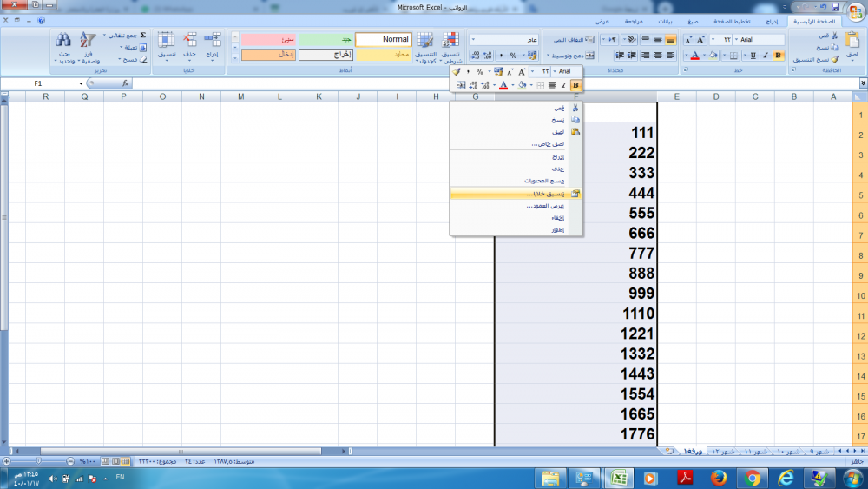Click the Delete cells icon in the ribbon
Image resolution: width=868 pixels, height=489 pixels.
tap(190, 40)
